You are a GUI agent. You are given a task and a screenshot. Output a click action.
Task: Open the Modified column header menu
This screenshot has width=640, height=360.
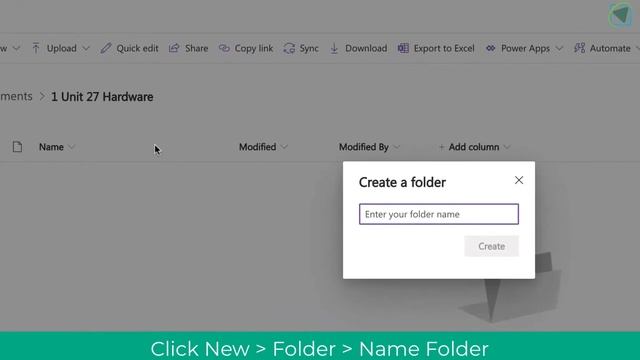(x=258, y=147)
